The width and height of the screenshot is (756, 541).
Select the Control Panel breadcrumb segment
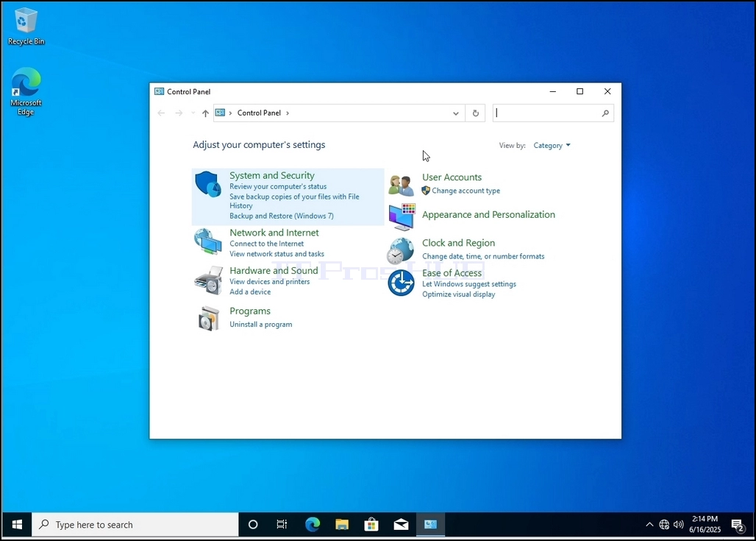tap(259, 113)
